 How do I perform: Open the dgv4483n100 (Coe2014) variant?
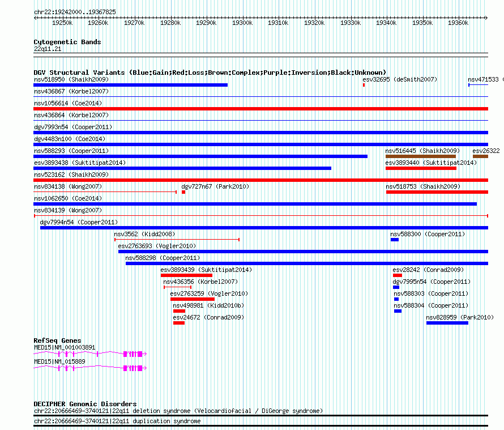[x=70, y=139]
